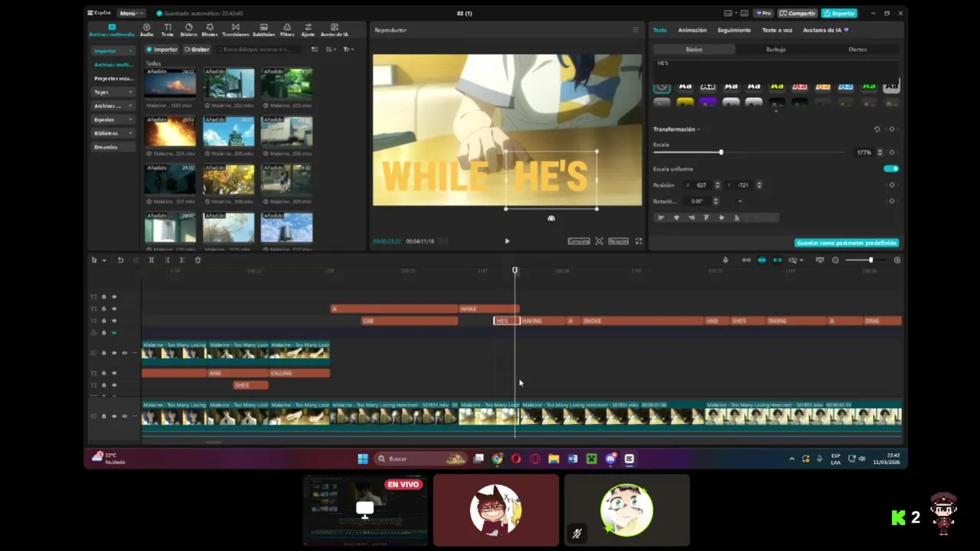Expand the Archivos sidebar dropdown below Tuyos
The width and height of the screenshot is (980, 551).
113,106
